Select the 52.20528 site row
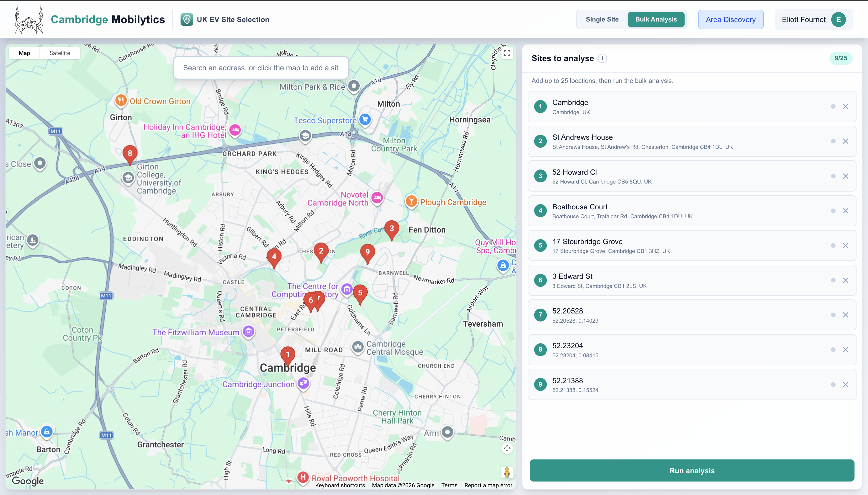Viewport: 868px width, 495px height. 692,315
